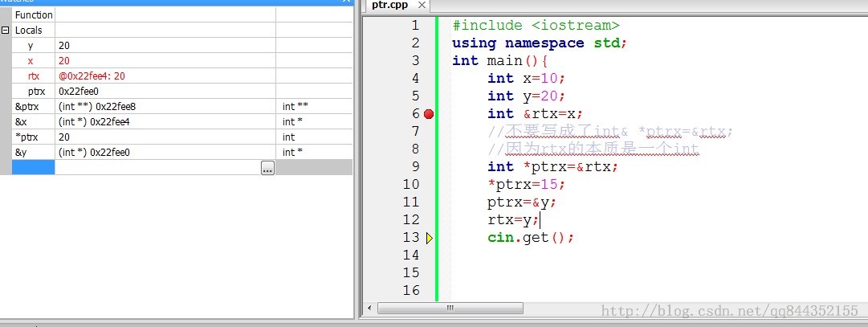This screenshot has height=327, width=868.
Task: Click 'using namespace std;' code line
Action: pos(540,43)
